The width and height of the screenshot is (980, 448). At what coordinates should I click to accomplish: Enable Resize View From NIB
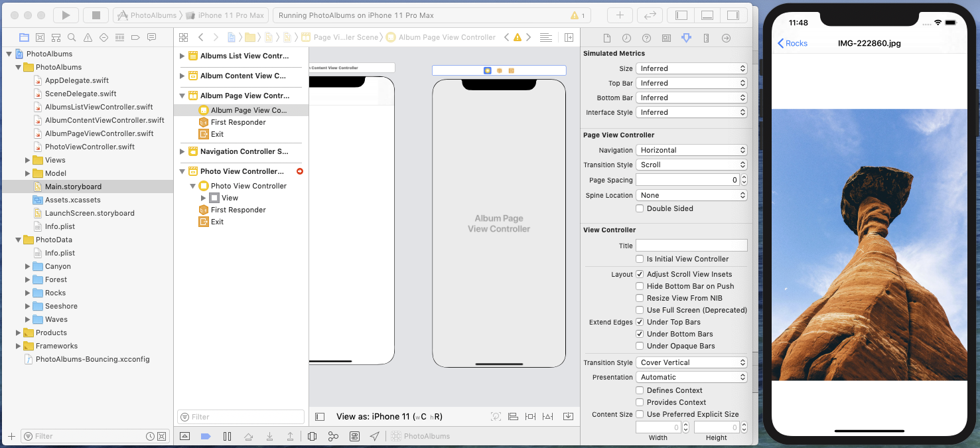point(640,298)
